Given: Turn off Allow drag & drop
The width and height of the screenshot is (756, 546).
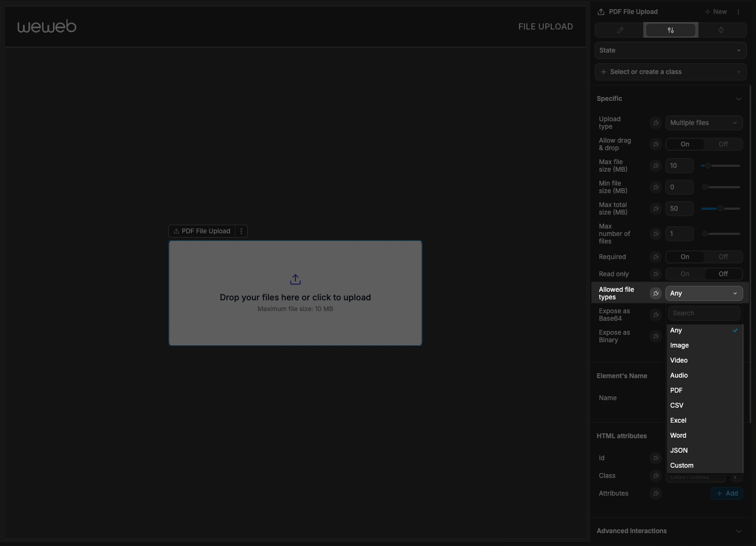Looking at the screenshot, I should pos(723,144).
